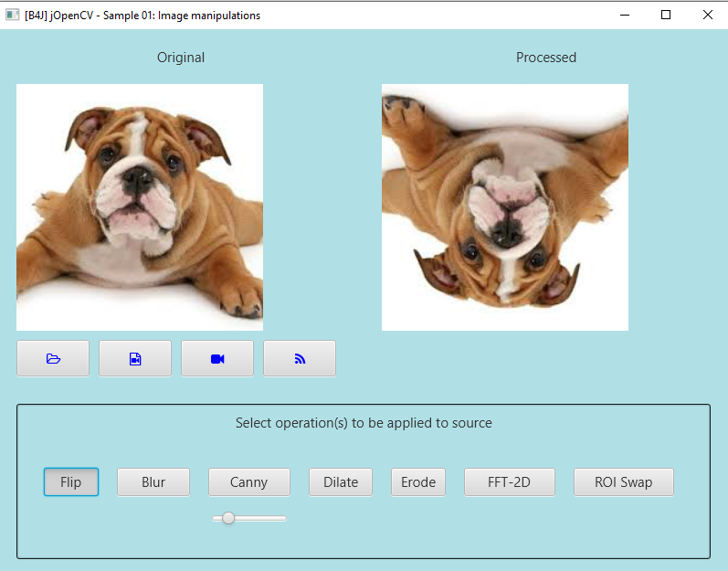Click the app icon in the title bar
Viewport: 728px width, 571px height.
pos(12,15)
